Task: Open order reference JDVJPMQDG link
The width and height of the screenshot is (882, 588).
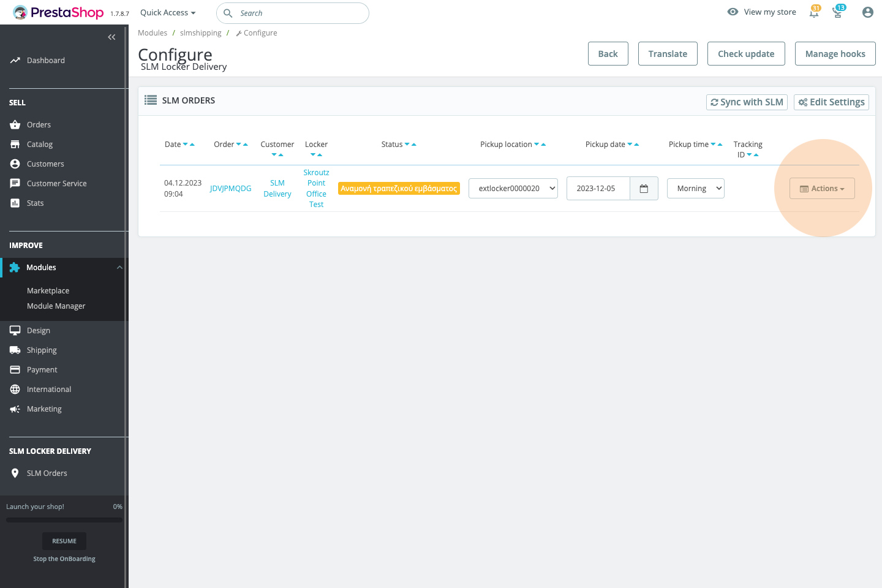Action: [230, 189]
